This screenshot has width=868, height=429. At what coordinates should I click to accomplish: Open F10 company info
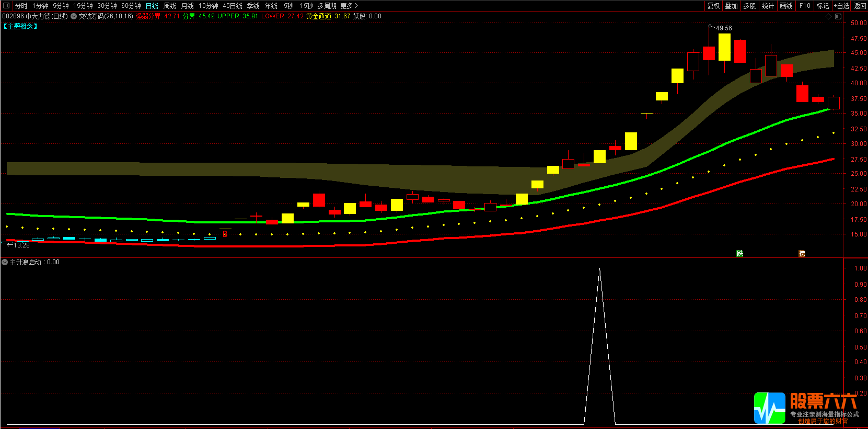[x=805, y=6]
